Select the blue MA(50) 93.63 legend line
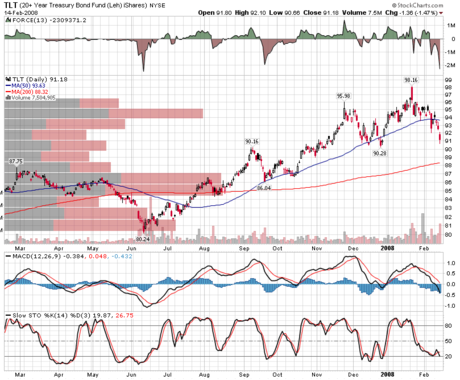The height and width of the screenshot is (380, 460). (25, 86)
